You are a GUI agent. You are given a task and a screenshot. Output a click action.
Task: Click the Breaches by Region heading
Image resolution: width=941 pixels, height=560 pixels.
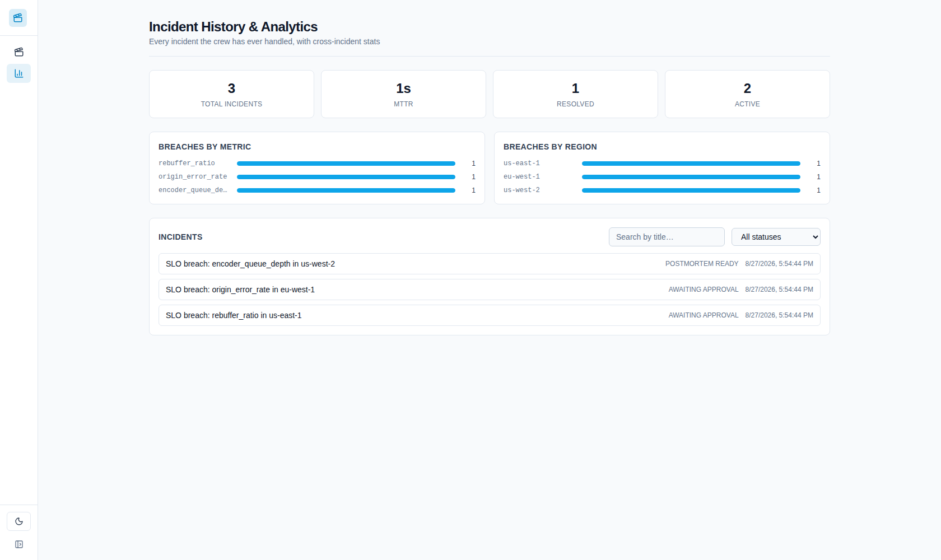point(550,147)
